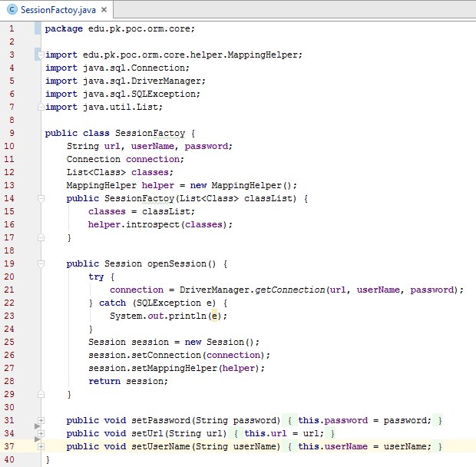This screenshot has width=476, height=467.
Task: Click 'return session;' on line 28
Action: (128, 382)
